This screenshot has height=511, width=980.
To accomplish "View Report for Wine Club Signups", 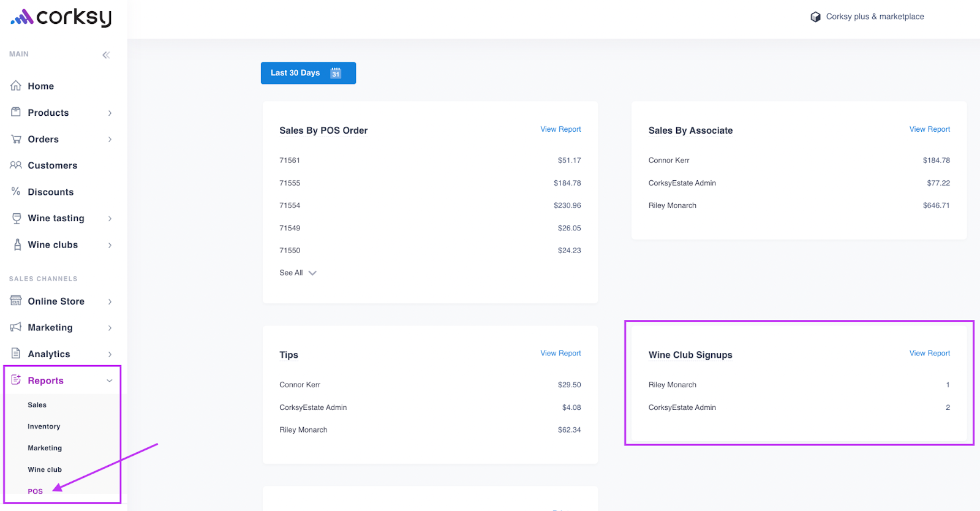I will click(929, 354).
